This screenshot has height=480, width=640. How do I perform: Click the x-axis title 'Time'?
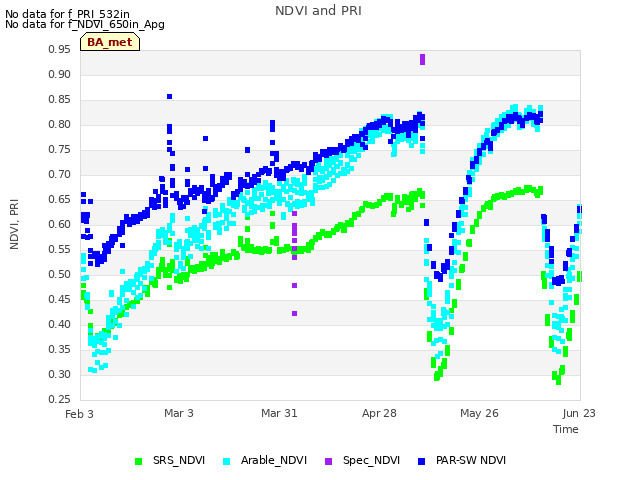566,429
